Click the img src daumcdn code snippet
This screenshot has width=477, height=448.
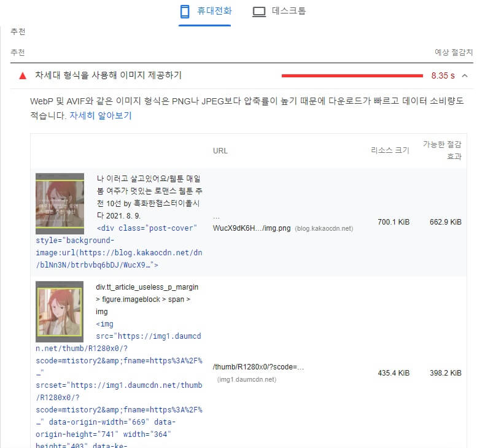pyautogui.click(x=119, y=385)
